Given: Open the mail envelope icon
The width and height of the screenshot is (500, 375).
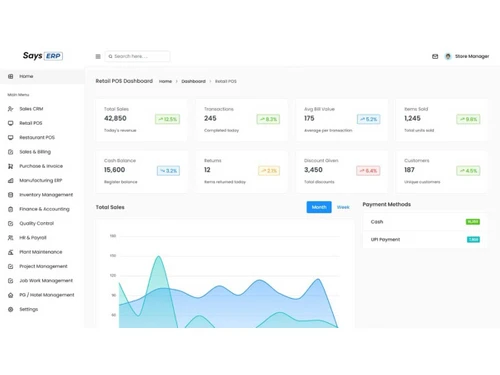Looking at the screenshot, I should [435, 56].
